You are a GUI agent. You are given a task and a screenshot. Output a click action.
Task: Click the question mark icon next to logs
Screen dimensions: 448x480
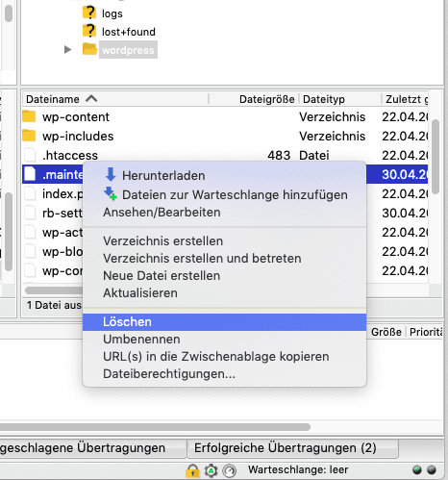[x=89, y=13]
